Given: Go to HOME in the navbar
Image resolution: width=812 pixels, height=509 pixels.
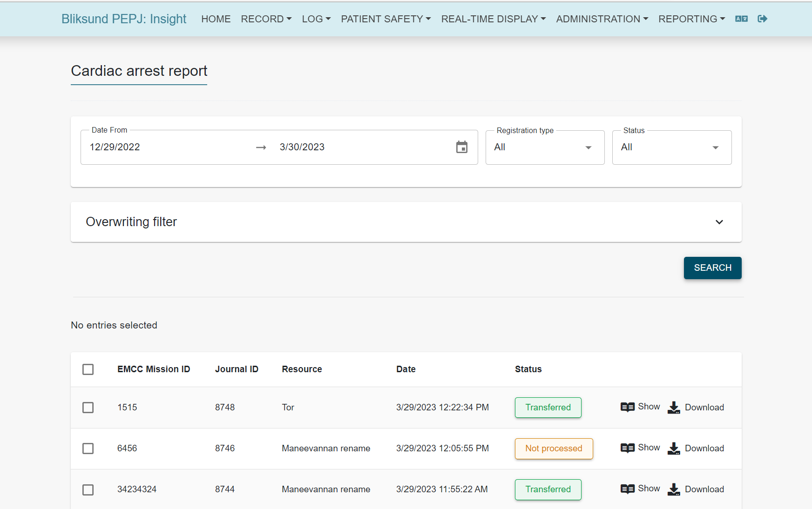Looking at the screenshot, I should 216,19.
